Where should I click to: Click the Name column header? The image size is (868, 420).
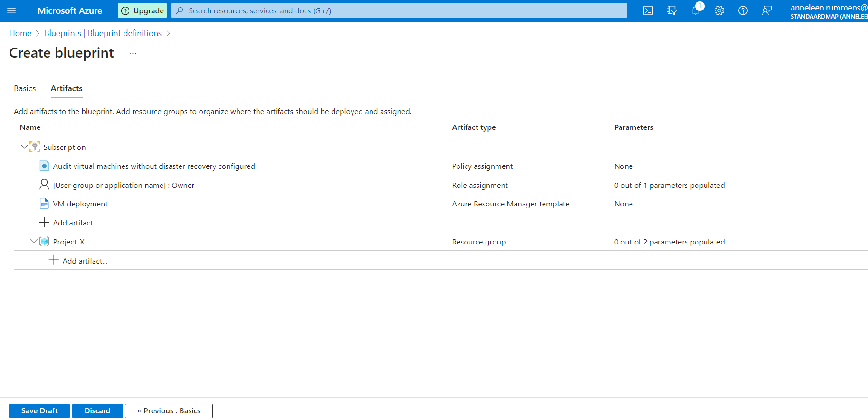point(30,127)
